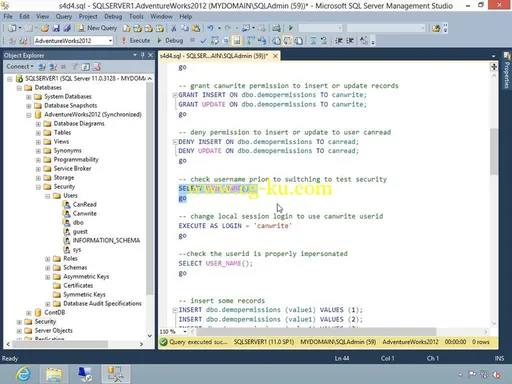The width and height of the screenshot is (512, 384).
Task: Open the Project menu
Action: 88,16
